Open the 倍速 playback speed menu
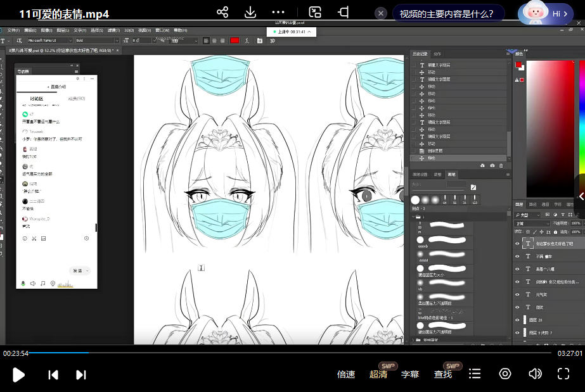585x392 pixels. (346, 374)
